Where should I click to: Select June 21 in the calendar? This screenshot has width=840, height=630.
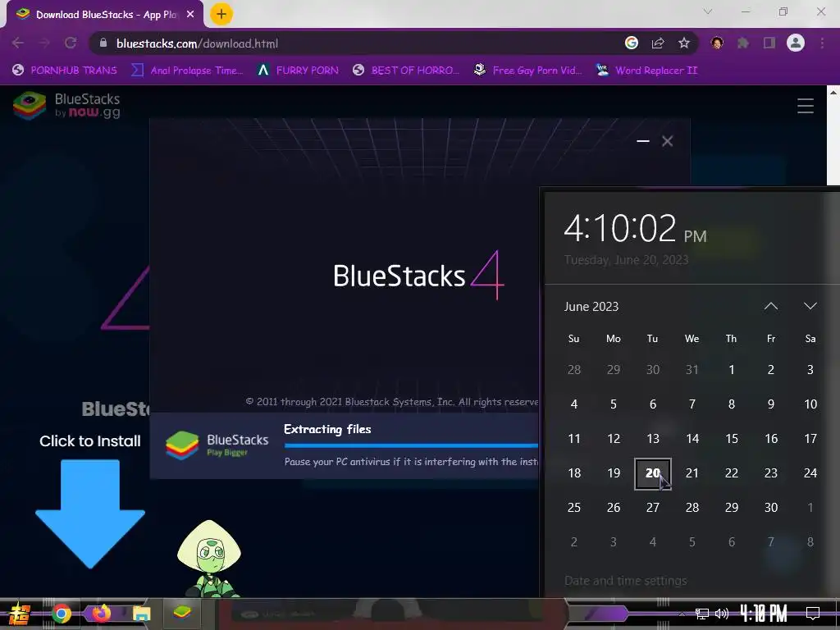coord(692,473)
